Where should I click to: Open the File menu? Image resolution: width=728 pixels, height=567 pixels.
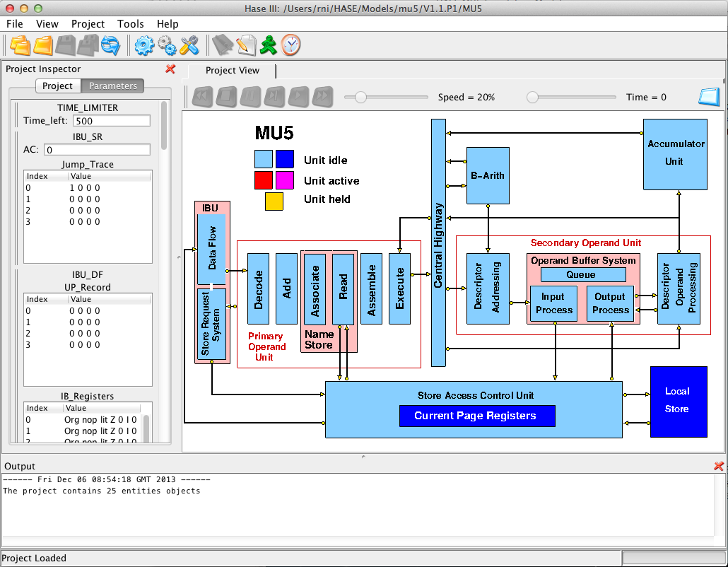14,23
